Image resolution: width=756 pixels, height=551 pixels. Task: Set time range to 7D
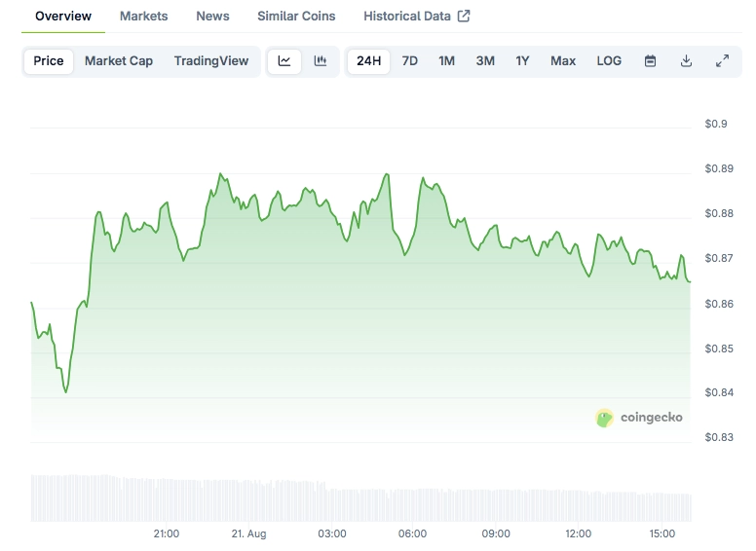click(x=410, y=61)
